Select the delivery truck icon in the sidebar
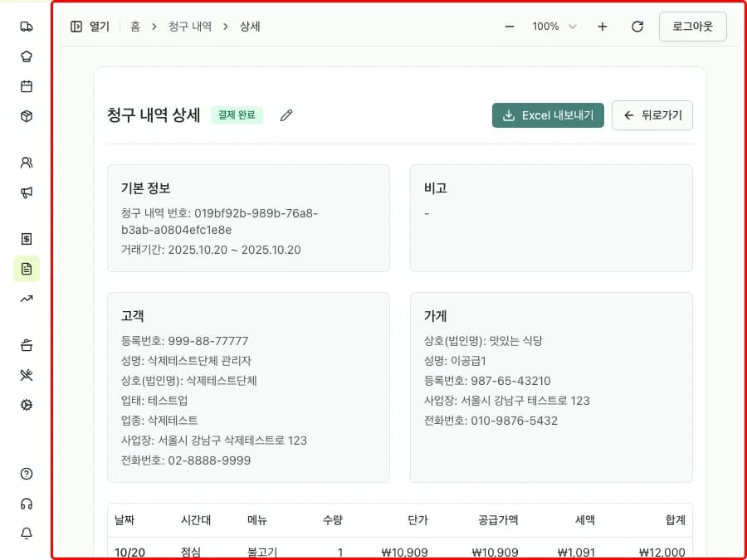Viewport: 747px width, 560px height. (x=26, y=26)
